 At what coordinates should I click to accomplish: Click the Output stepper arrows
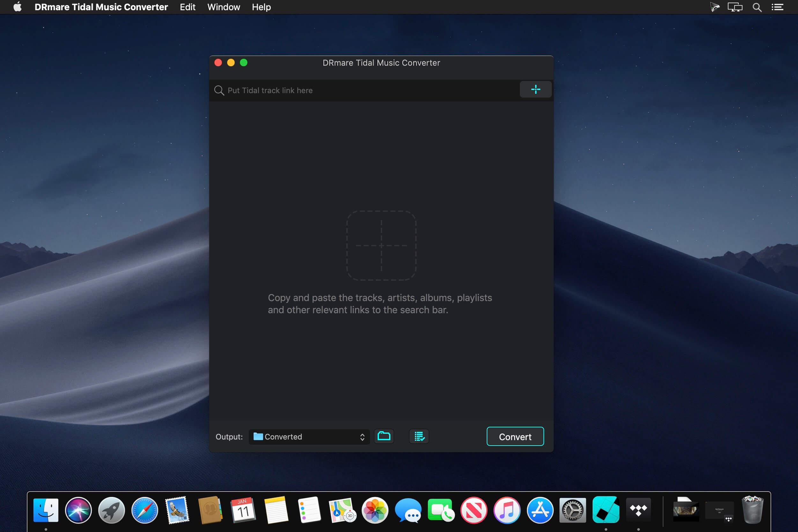point(362,437)
